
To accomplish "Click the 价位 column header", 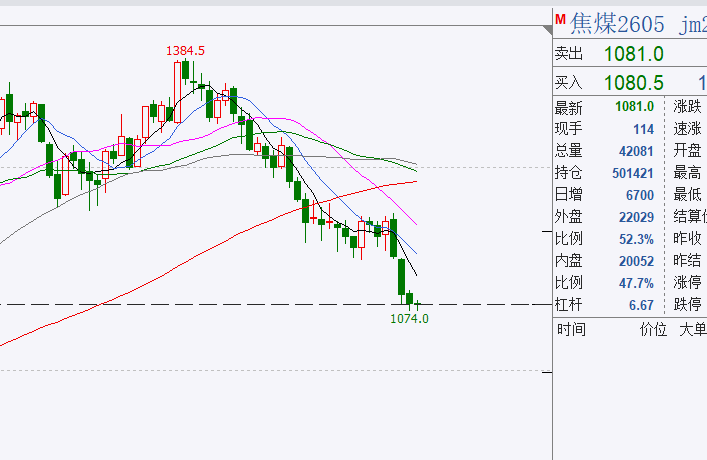I will (x=653, y=330).
